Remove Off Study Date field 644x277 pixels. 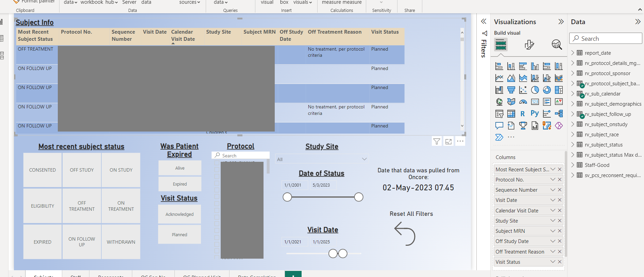(x=560, y=241)
